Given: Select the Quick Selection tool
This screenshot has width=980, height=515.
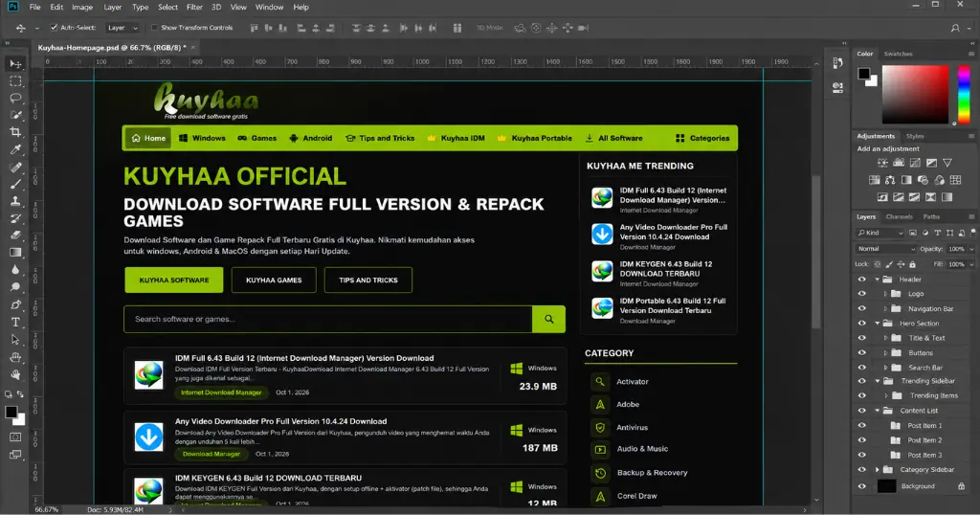Looking at the screenshot, I should [x=15, y=115].
